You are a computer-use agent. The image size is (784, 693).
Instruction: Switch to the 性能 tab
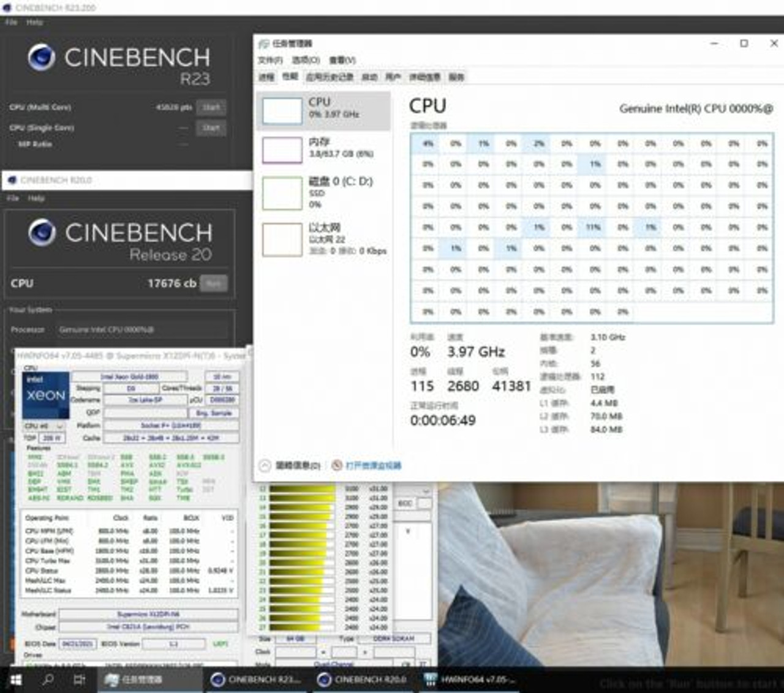pos(290,77)
